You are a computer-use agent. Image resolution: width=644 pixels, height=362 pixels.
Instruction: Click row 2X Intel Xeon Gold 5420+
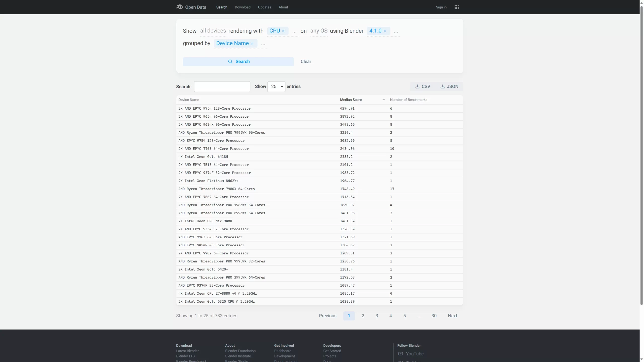(319, 269)
